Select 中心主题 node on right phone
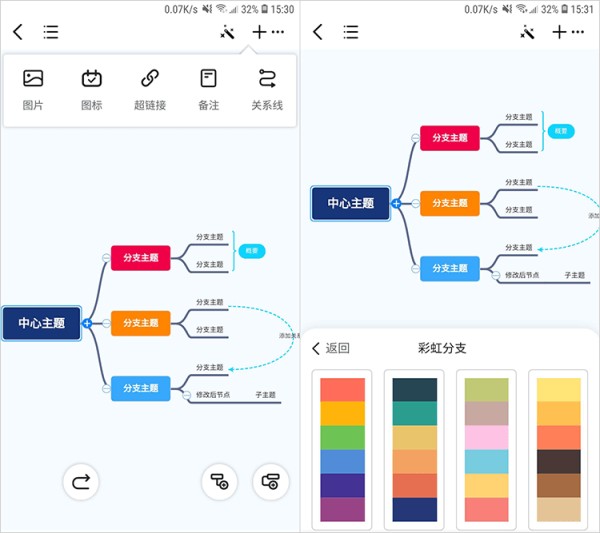This screenshot has width=600, height=533. click(x=351, y=203)
